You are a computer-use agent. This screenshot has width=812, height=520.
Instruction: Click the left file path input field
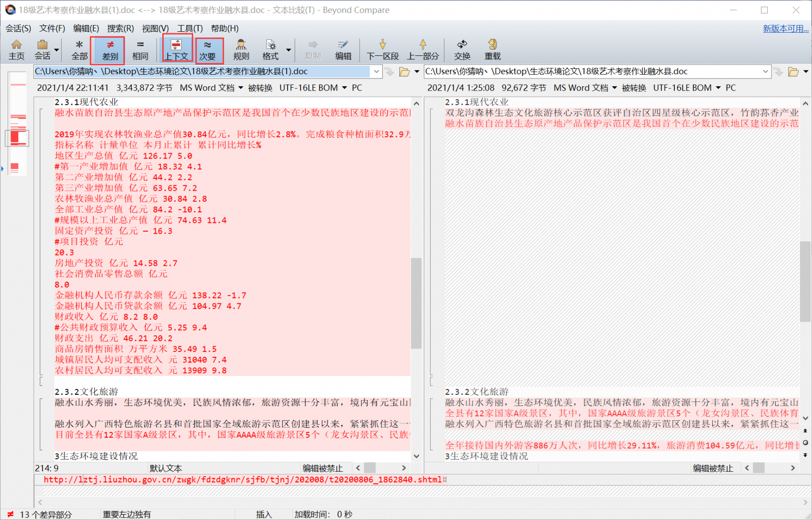point(202,71)
